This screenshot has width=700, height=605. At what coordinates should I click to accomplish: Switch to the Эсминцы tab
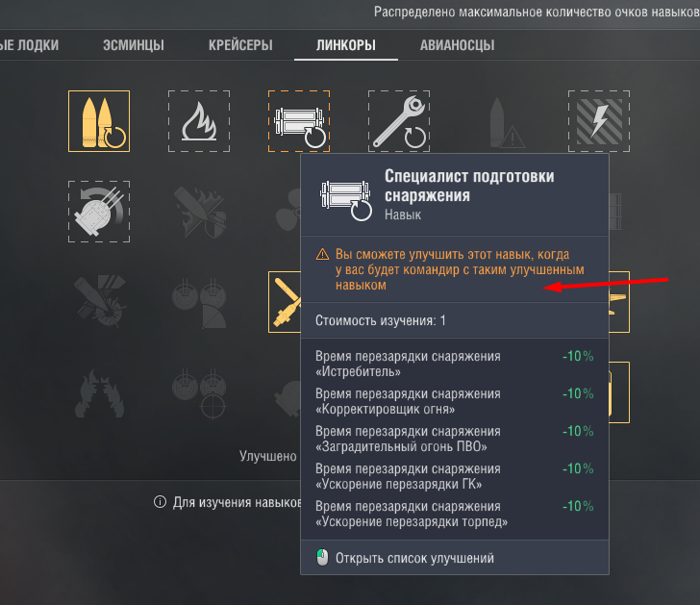click(134, 45)
